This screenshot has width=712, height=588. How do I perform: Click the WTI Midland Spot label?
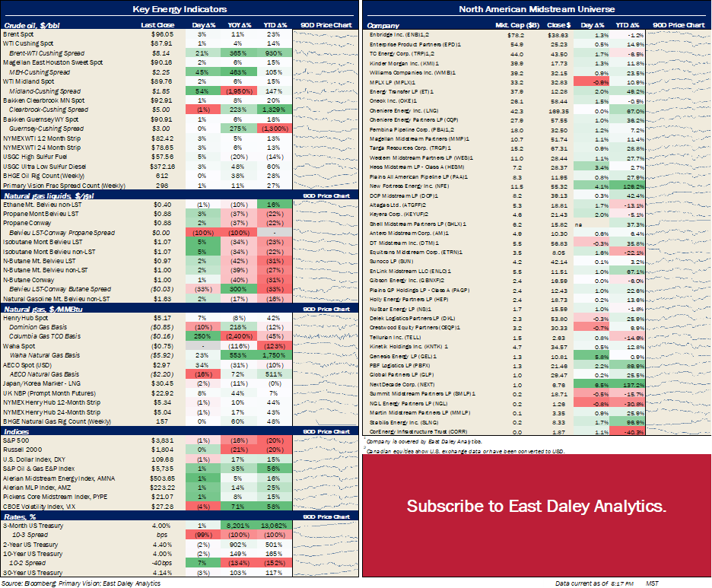29,81
